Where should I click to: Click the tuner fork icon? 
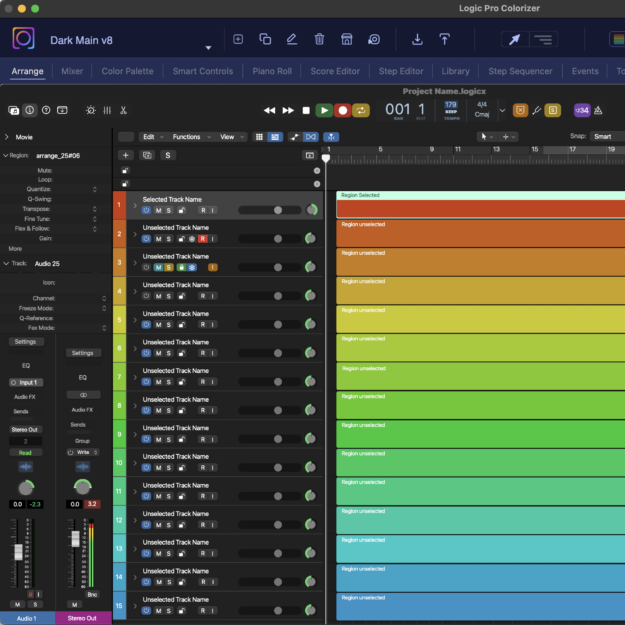pyautogui.click(x=537, y=110)
